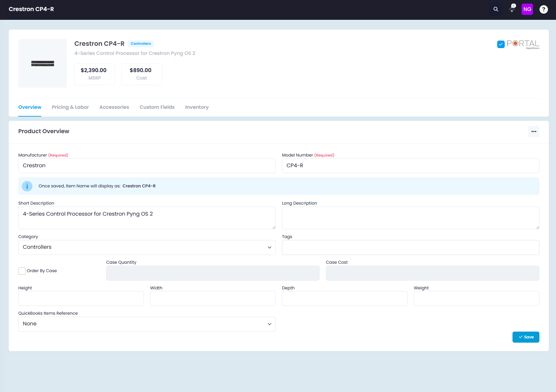This screenshot has width=556, height=392.
Task: Click the PORTAL SupplyStream logo
Action: pos(523,44)
